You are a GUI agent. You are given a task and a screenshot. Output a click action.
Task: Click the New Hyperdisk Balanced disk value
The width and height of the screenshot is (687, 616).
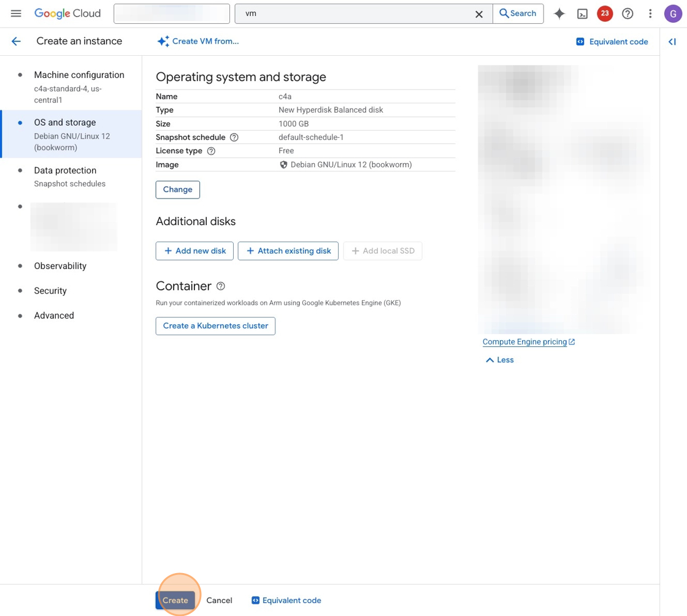pos(331,110)
